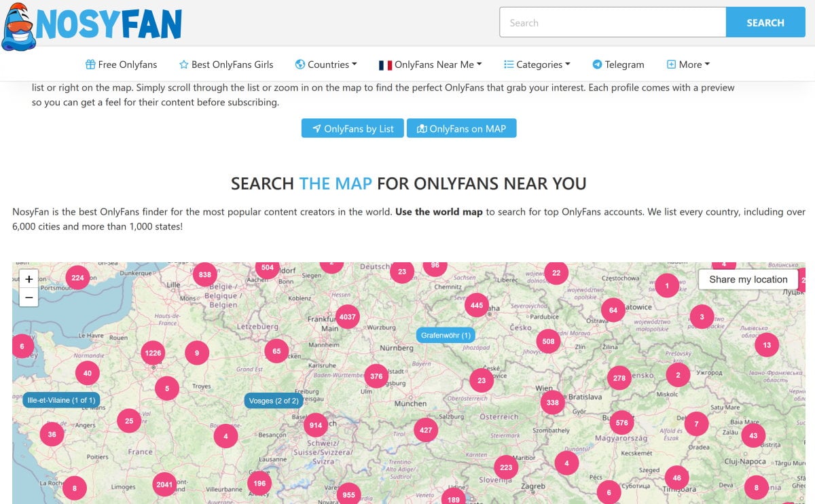Select the 13 cluster marker
The height and width of the screenshot is (504, 815).
(767, 344)
